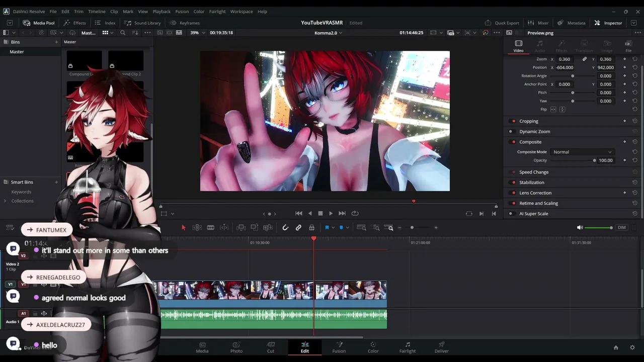Toggle position lock padlock icon
Screen dimensions: 644x362
[x=311, y=228]
